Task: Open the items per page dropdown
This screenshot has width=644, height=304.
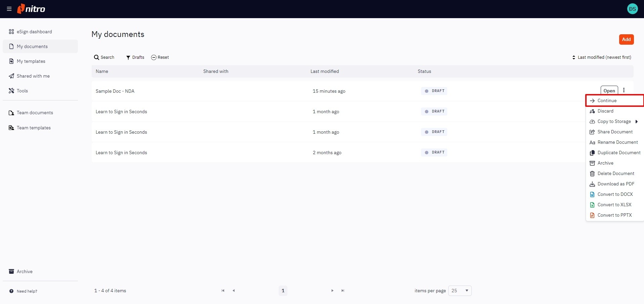Action: (460, 291)
